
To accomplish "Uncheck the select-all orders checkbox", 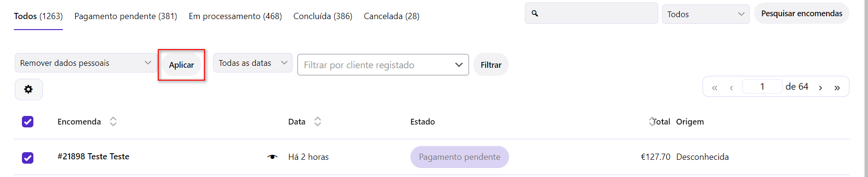I will point(28,122).
